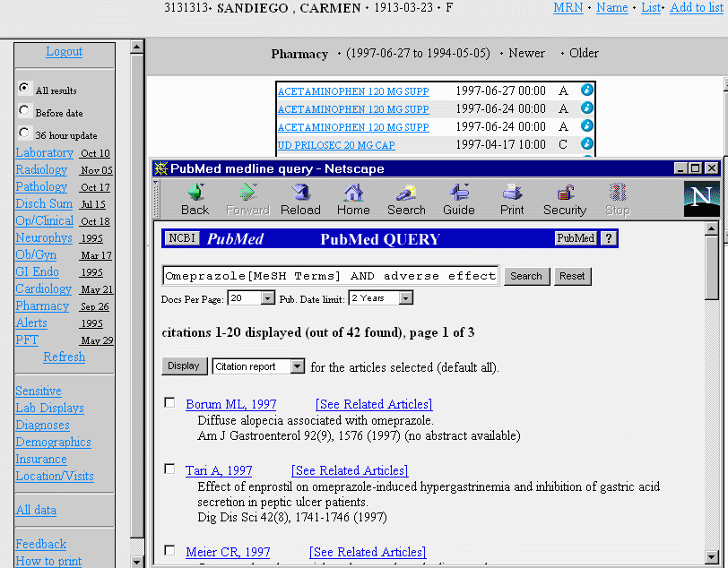Tick the Tari A, 1997 citation checkbox

pyautogui.click(x=170, y=469)
